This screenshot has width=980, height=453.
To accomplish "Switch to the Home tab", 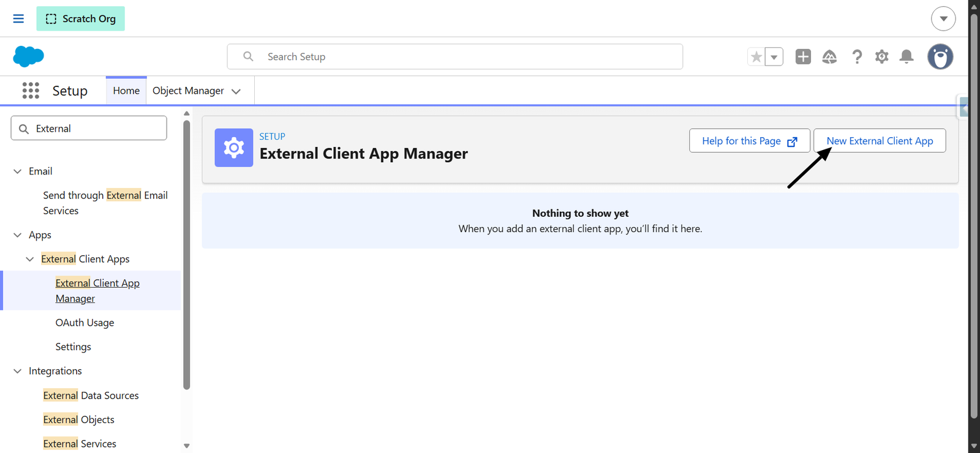I will tap(126, 91).
